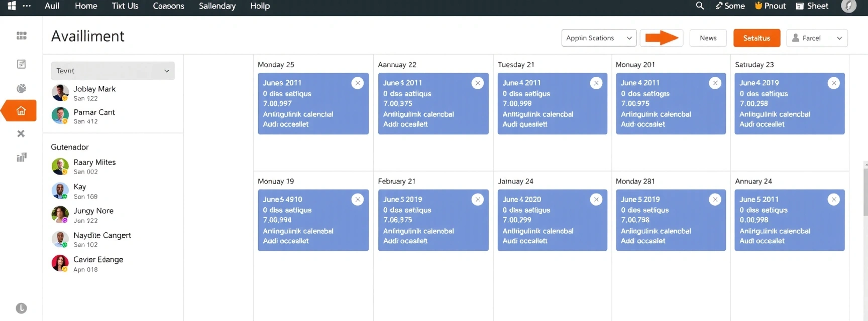Open the Sallendary menu
The image size is (868, 321).
(217, 6)
